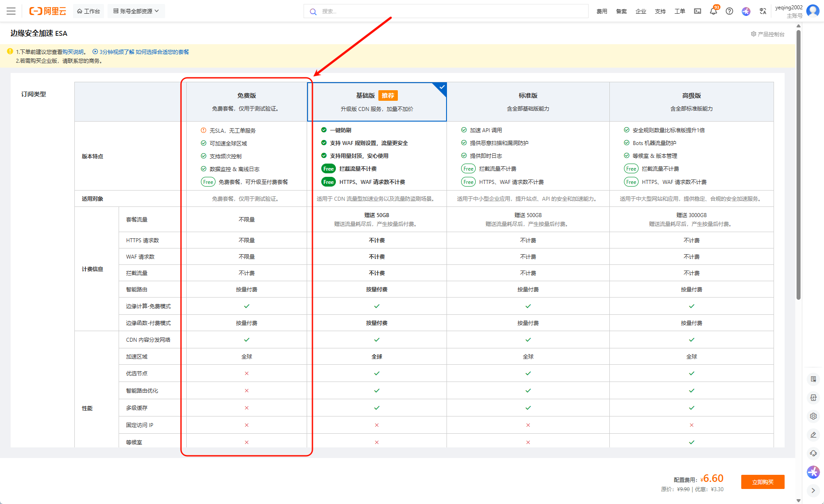Open the 费用 menu
824x504 pixels.
[602, 11]
